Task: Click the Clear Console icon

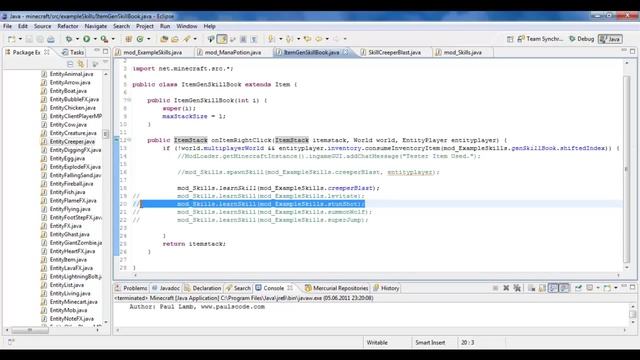Action: click(x=531, y=288)
